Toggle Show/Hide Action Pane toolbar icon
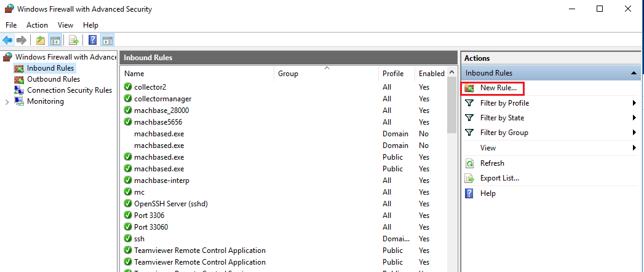The width and height of the screenshot is (644, 272). click(108, 41)
